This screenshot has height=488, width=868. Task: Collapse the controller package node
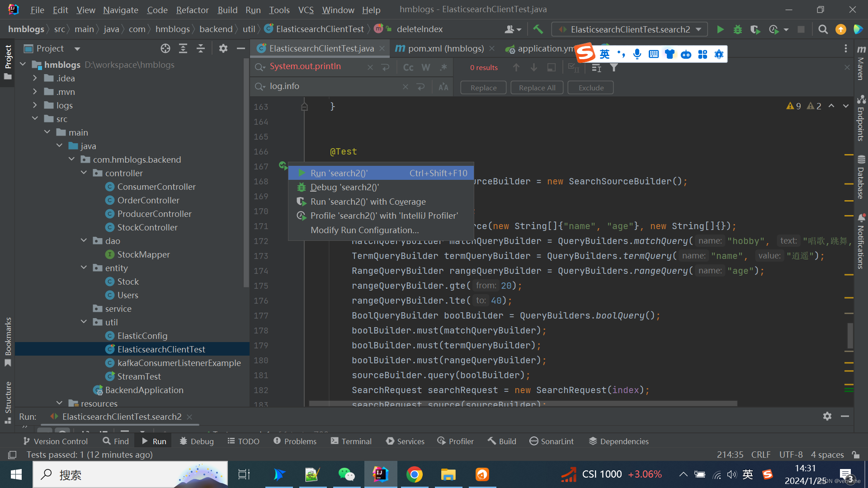(x=84, y=173)
